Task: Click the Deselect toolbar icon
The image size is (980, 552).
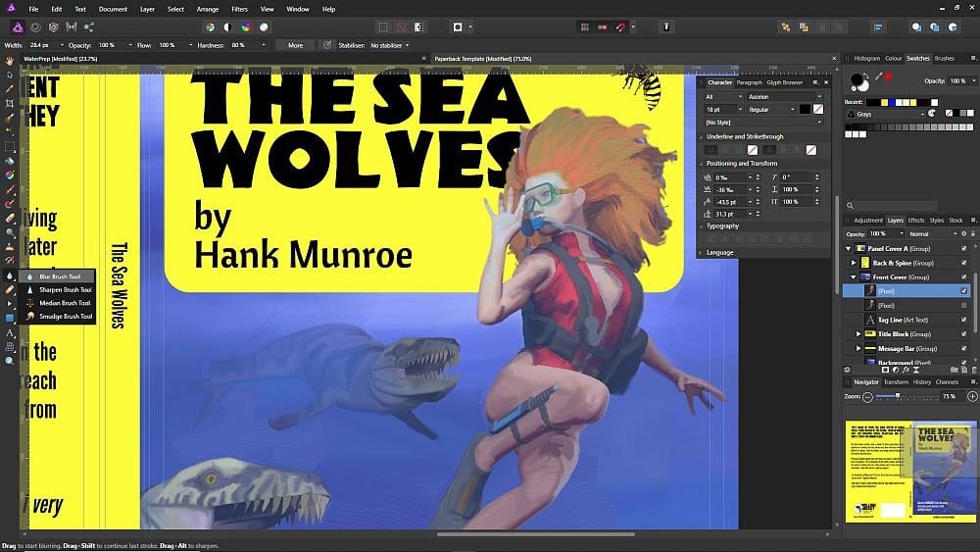Action: click(401, 26)
